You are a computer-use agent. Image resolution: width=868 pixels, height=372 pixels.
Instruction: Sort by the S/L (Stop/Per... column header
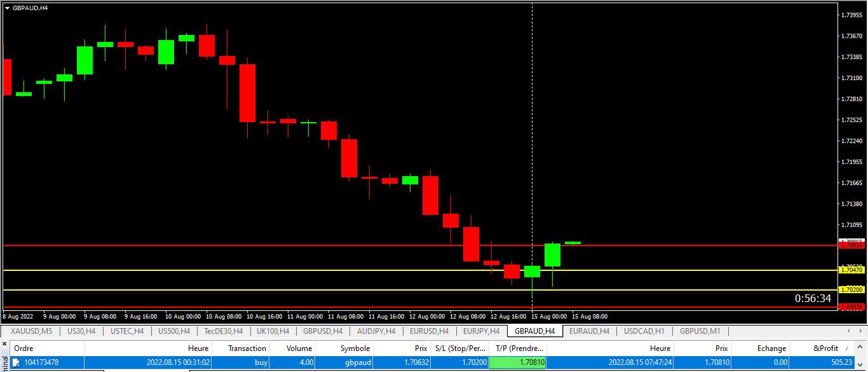(459, 348)
